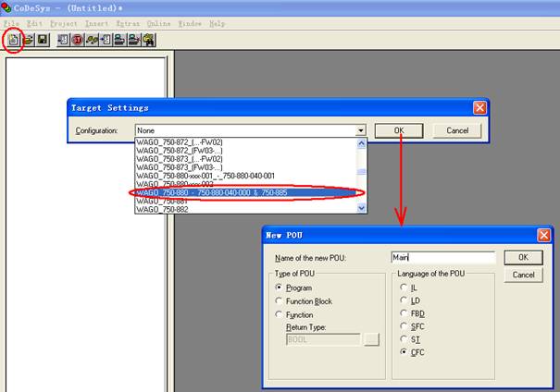The image size is (560, 392).
Task: Click OK in Target Settings dialog
Action: point(399,131)
